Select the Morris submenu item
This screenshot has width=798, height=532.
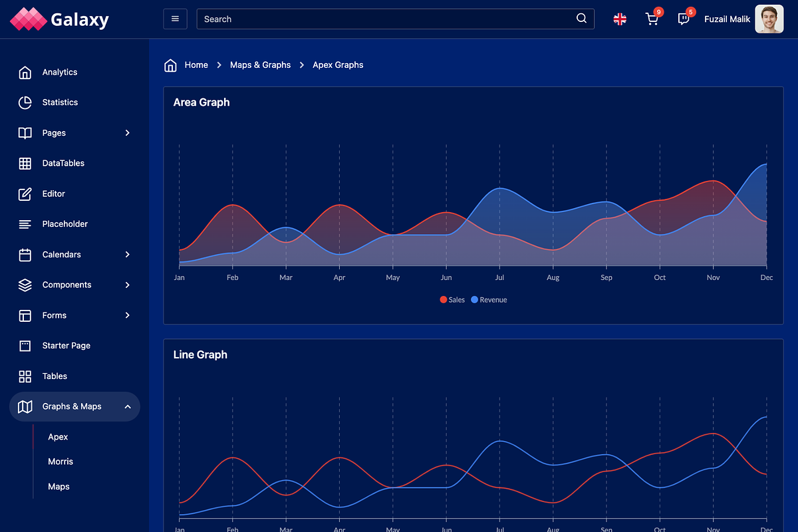pyautogui.click(x=61, y=462)
